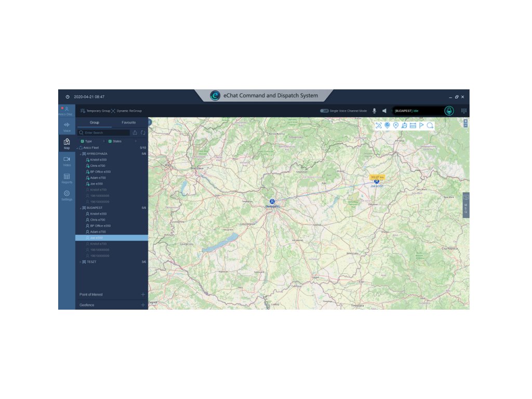Open the Voice section in the sidebar

coord(67,127)
